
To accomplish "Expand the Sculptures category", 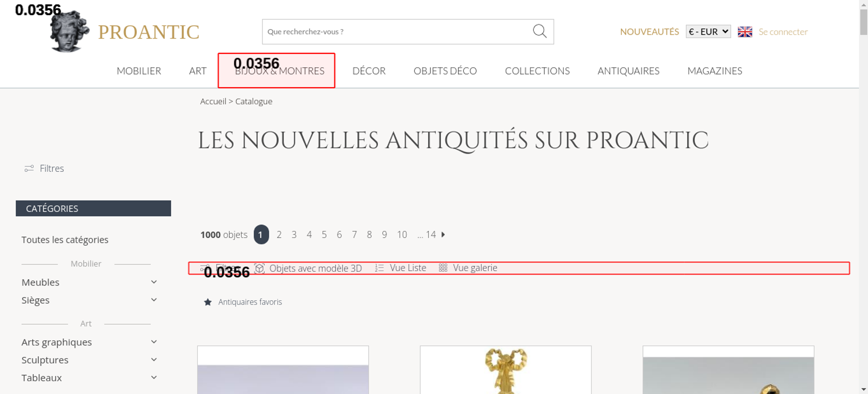I will coord(154,360).
